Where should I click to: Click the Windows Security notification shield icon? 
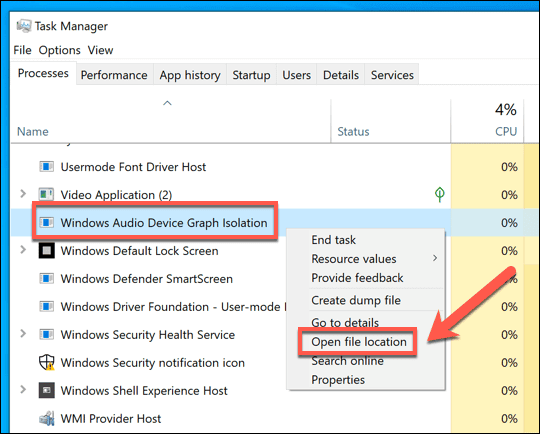click(46, 362)
